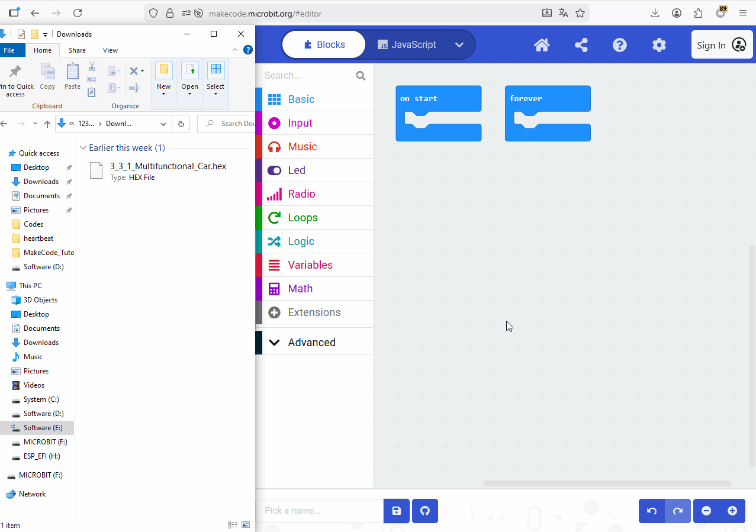Click the translate page icon
The width and height of the screenshot is (756, 532).
point(564,13)
